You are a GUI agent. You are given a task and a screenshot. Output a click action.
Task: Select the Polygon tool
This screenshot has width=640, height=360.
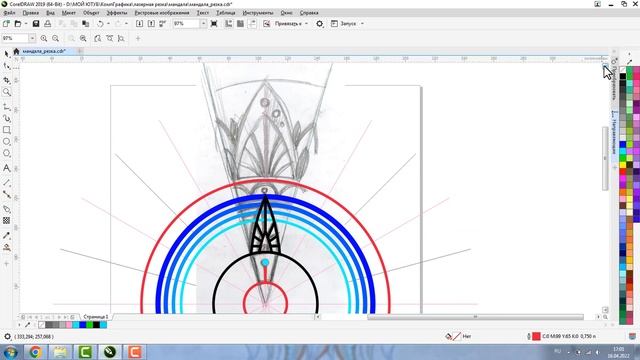click(x=7, y=153)
